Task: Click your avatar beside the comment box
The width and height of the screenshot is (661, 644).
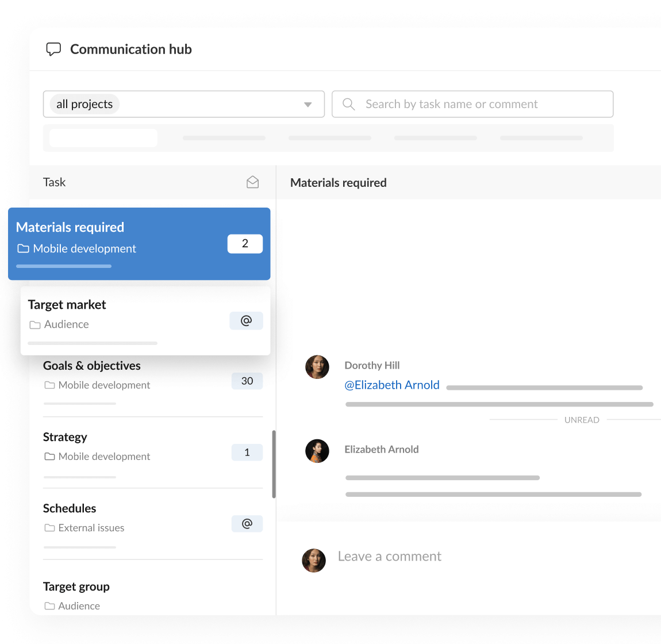Action: (314, 560)
